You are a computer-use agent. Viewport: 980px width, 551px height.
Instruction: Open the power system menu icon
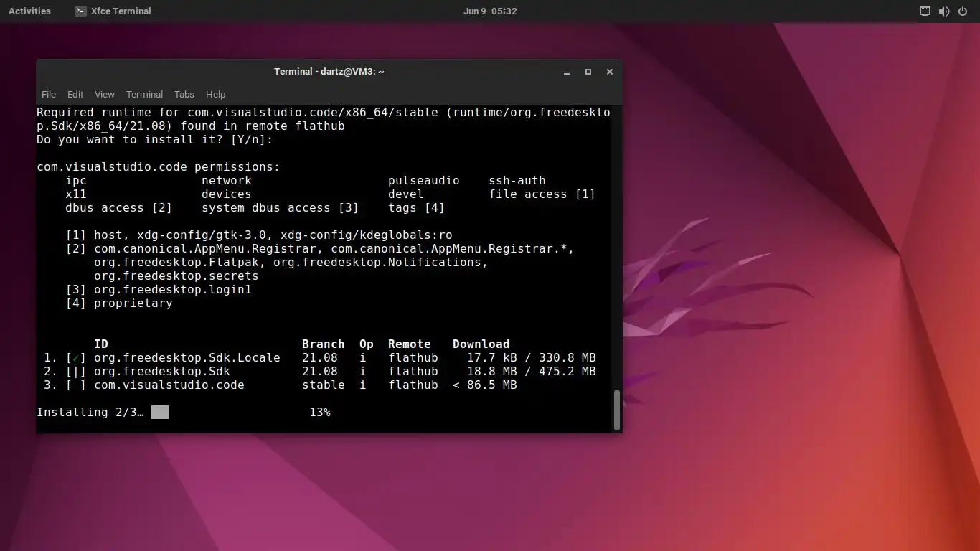pyautogui.click(x=963, y=11)
